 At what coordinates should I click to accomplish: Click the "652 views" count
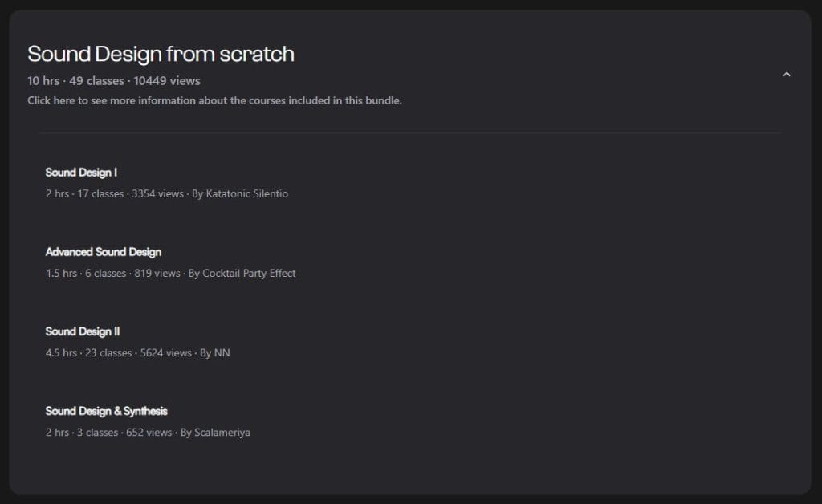pyautogui.click(x=149, y=432)
